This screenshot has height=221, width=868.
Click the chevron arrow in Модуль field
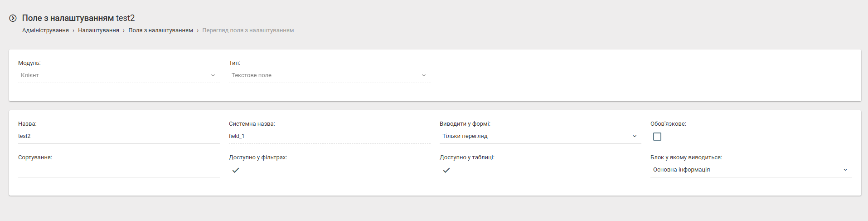(213, 75)
